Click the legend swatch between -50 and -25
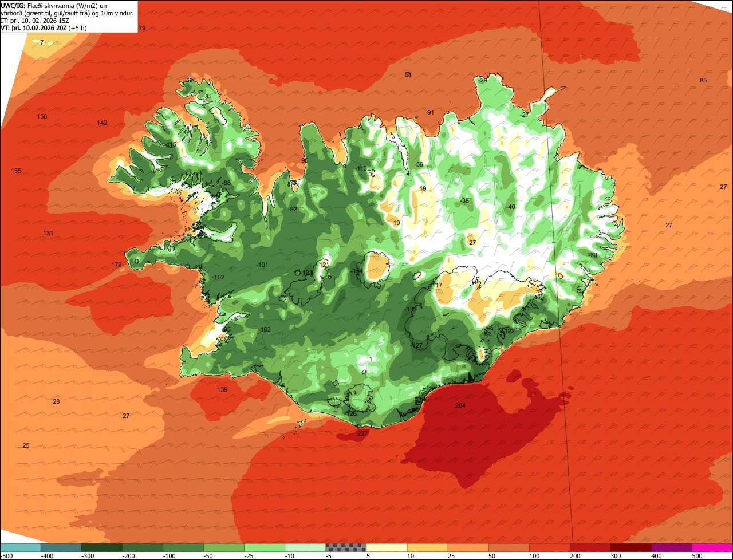This screenshot has width=733, height=560. (x=224, y=547)
